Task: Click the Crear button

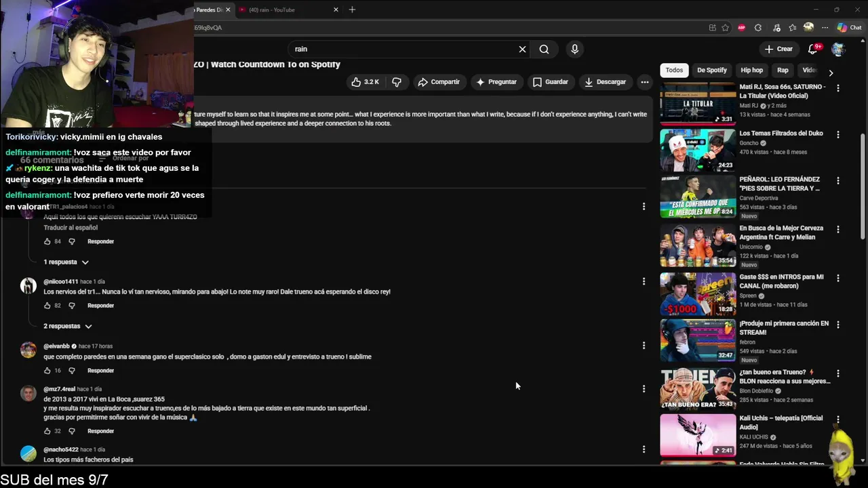Action: 778,49
